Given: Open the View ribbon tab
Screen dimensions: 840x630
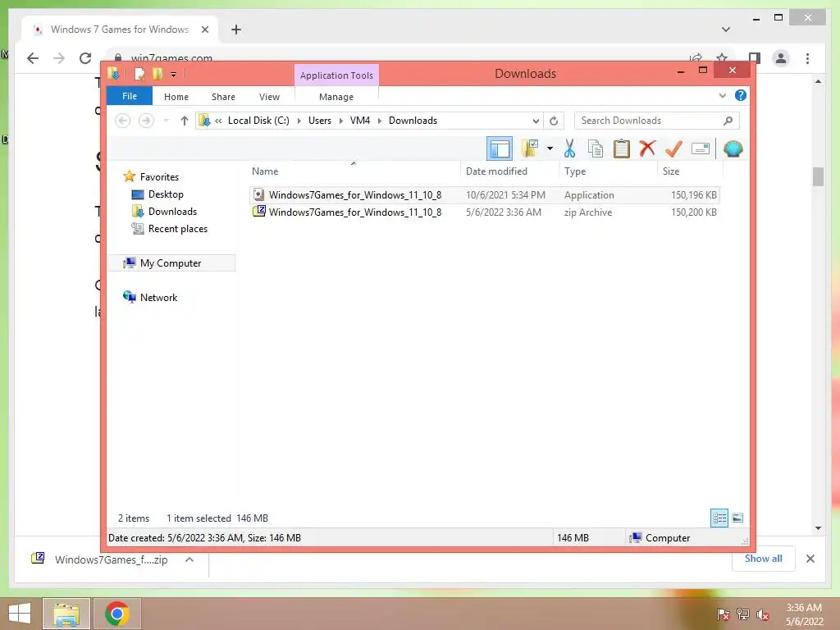Looking at the screenshot, I should 269,97.
